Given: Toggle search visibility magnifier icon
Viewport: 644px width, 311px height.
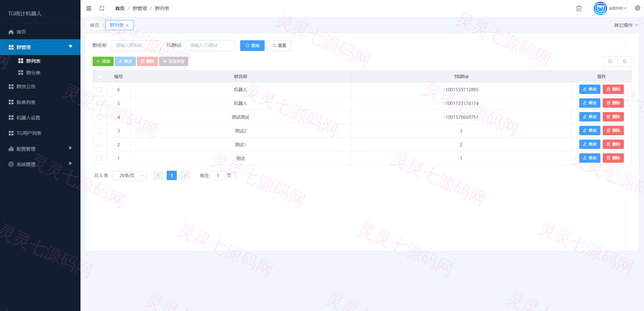Looking at the screenshot, I should pos(610,61).
